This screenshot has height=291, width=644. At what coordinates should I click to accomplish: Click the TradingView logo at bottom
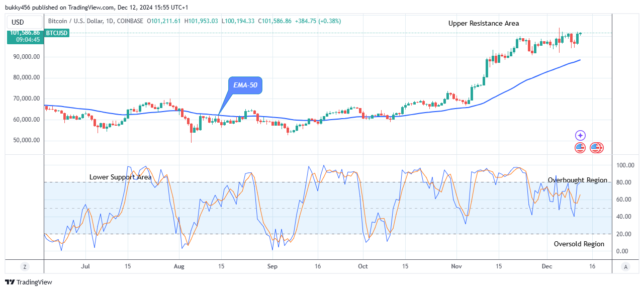(x=29, y=282)
